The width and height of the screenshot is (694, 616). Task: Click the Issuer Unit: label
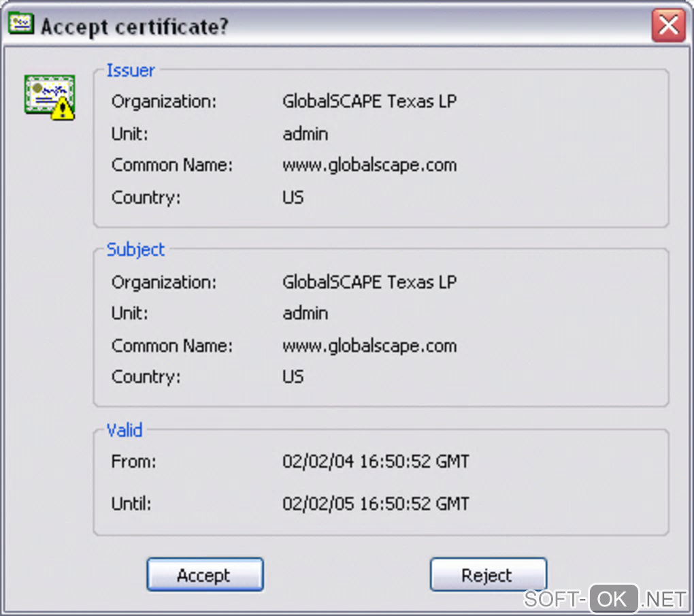(x=130, y=134)
